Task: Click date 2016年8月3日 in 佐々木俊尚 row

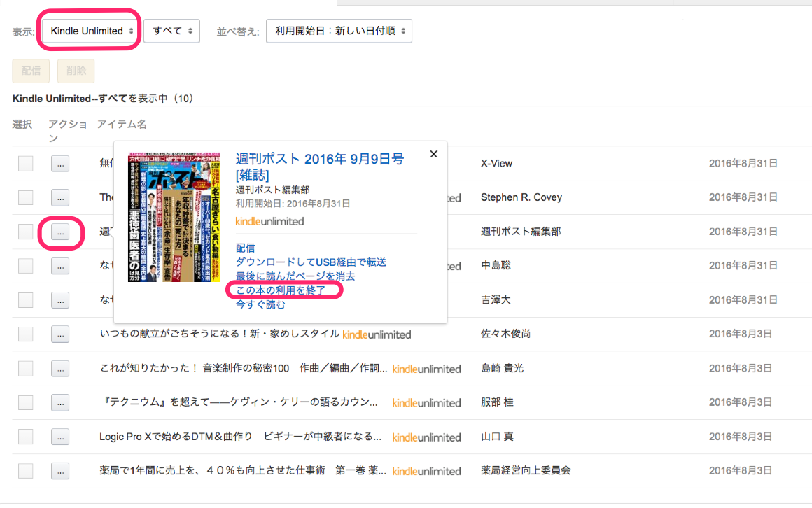Action: pyautogui.click(x=741, y=334)
